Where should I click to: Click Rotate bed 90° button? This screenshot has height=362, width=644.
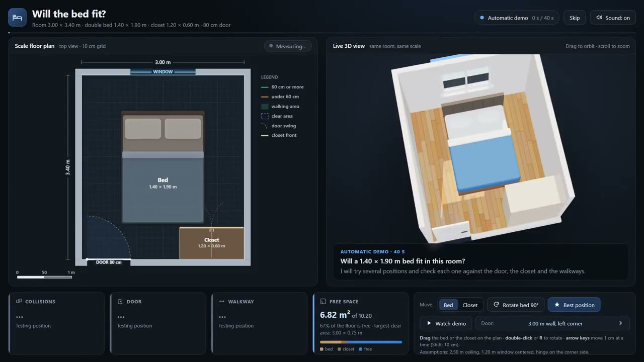(x=516, y=305)
